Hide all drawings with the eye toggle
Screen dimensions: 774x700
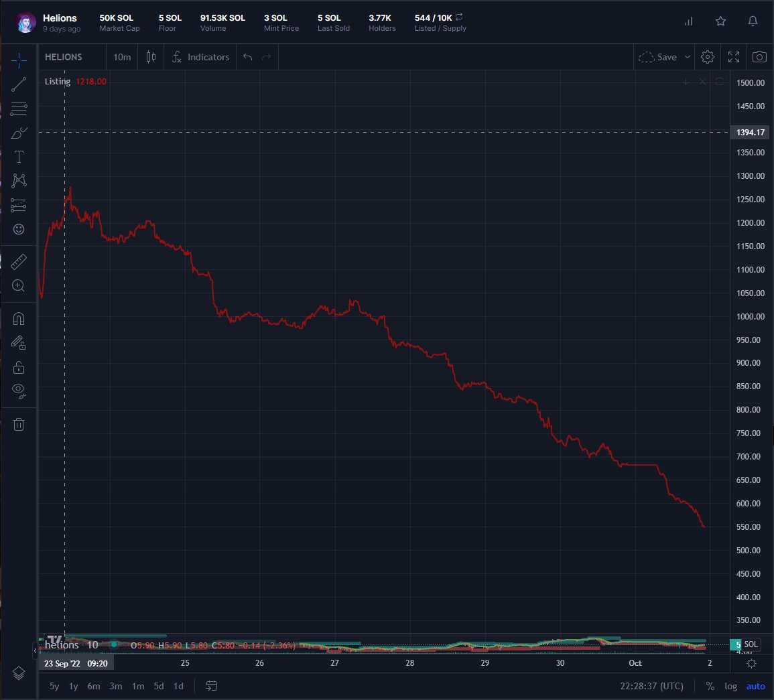[x=19, y=391]
